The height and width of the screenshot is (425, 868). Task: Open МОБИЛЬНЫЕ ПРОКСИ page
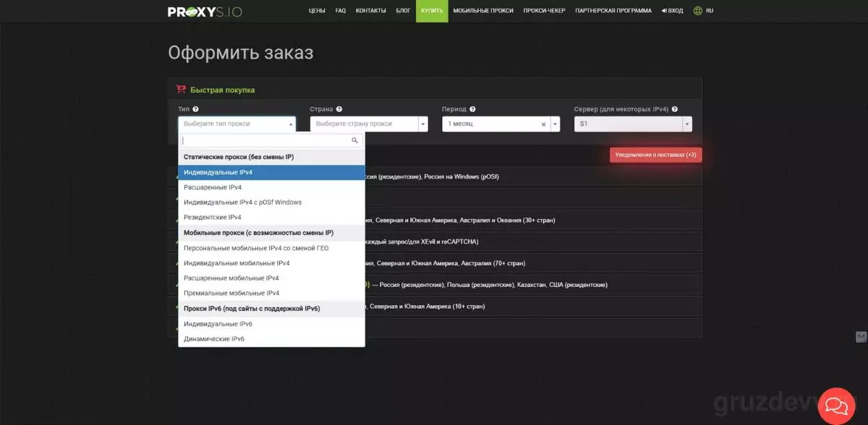point(483,11)
